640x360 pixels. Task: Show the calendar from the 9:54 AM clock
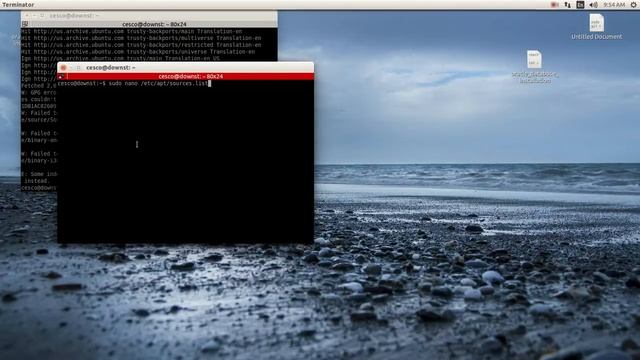(614, 5)
